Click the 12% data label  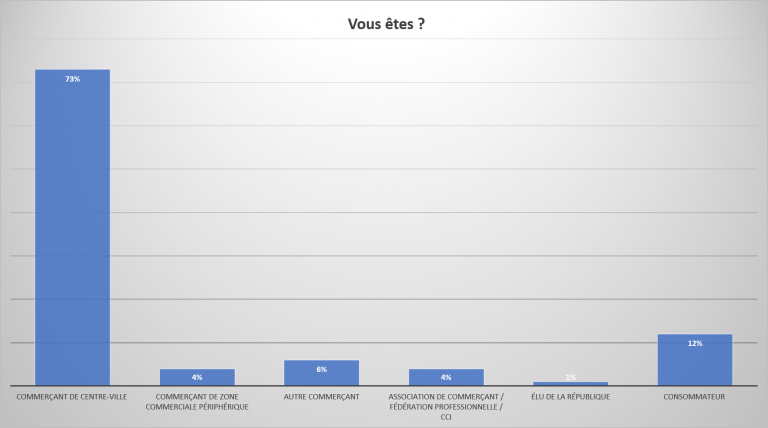point(695,343)
